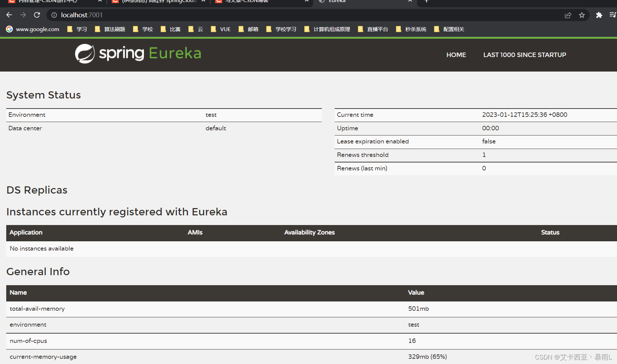Click the Uptime value 00:00

pyautogui.click(x=490, y=128)
